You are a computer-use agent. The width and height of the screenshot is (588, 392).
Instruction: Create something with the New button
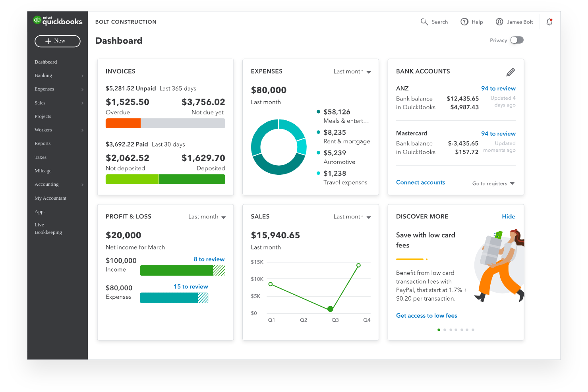click(x=57, y=41)
